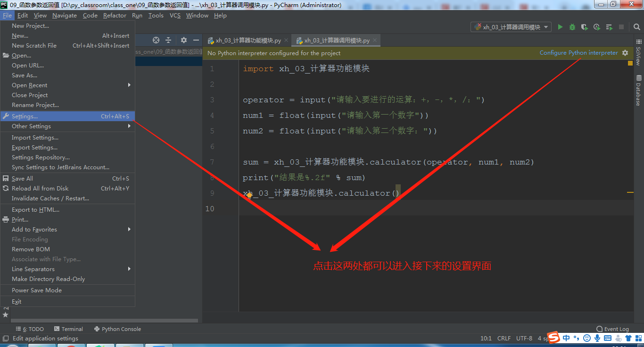This screenshot has width=644, height=347.
Task: Switch Sogou input to 中 Chinese mode indicator
Action: coord(566,338)
